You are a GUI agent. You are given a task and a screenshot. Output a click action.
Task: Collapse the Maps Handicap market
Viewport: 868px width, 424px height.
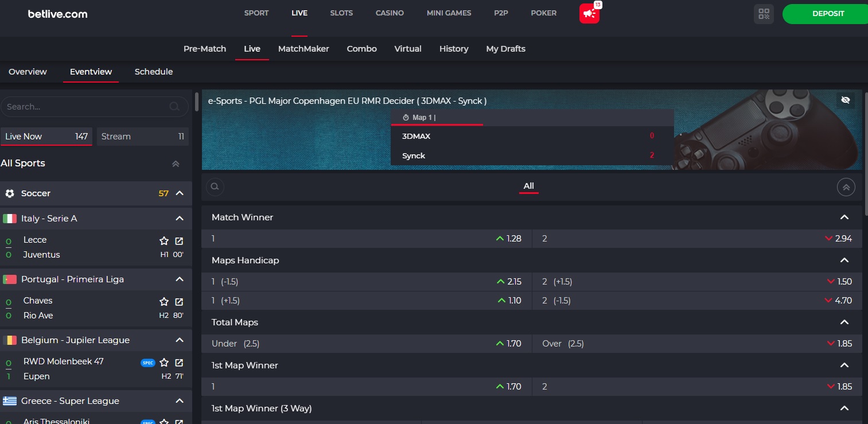(x=844, y=260)
